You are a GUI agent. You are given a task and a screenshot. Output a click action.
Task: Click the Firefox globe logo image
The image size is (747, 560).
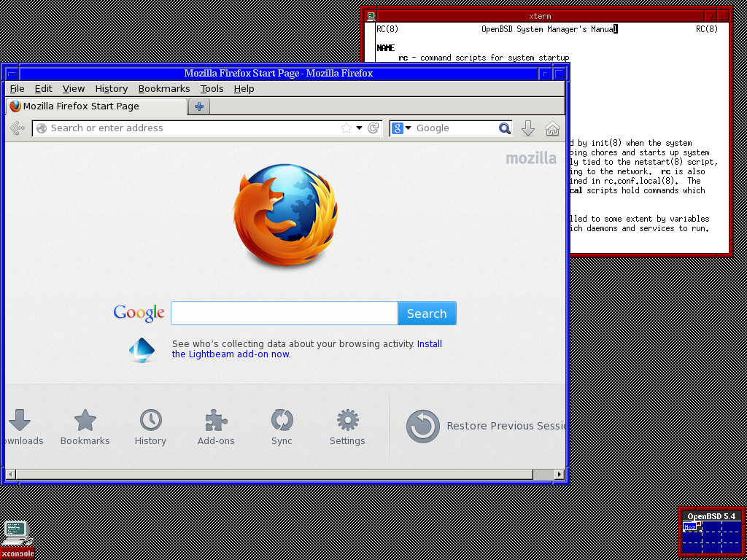(x=286, y=215)
